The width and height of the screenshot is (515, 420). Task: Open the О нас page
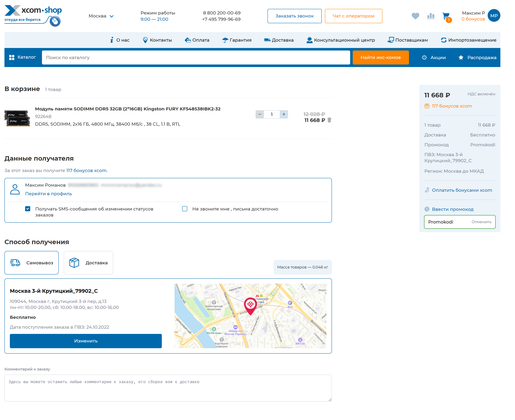coord(120,40)
